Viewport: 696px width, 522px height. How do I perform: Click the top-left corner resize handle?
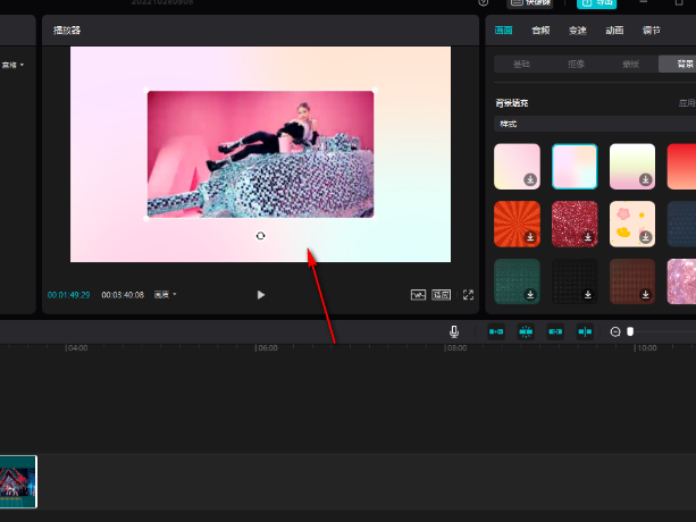point(147,91)
